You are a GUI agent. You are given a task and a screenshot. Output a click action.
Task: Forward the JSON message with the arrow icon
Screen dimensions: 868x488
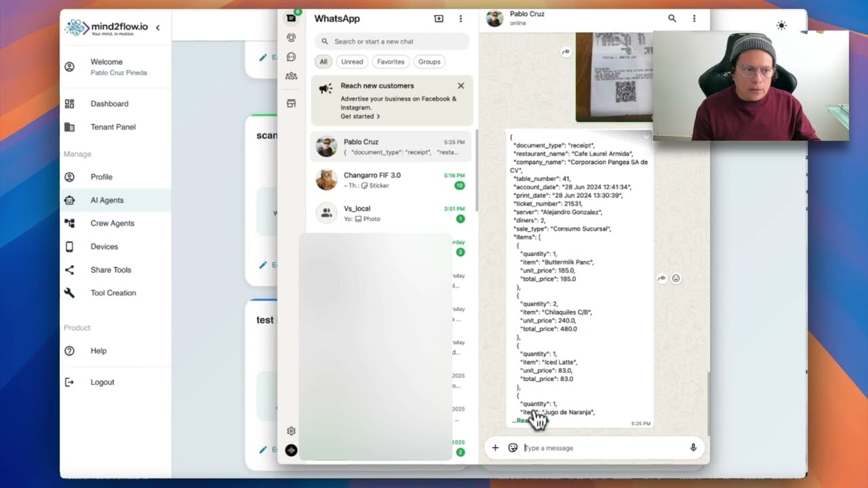point(662,278)
